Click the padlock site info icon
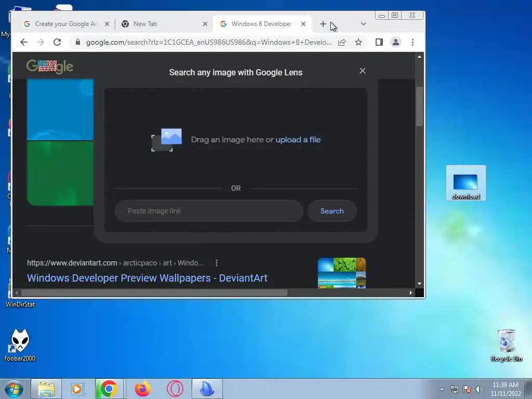This screenshot has width=532, height=399. tap(78, 42)
